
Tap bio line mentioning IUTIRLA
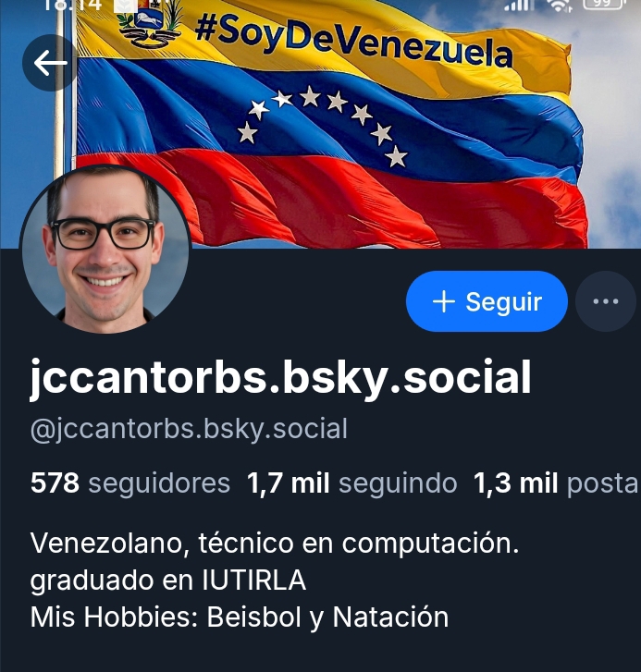[168, 580]
